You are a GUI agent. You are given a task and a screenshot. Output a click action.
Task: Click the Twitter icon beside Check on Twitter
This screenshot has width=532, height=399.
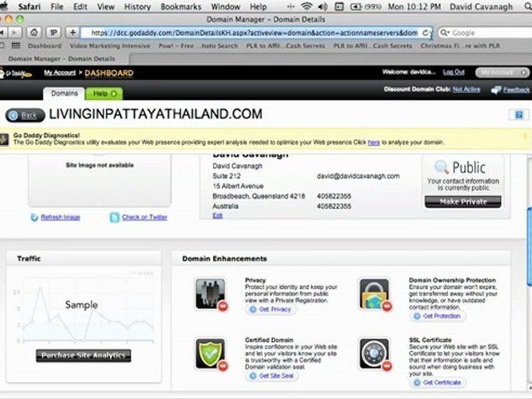pos(115,217)
